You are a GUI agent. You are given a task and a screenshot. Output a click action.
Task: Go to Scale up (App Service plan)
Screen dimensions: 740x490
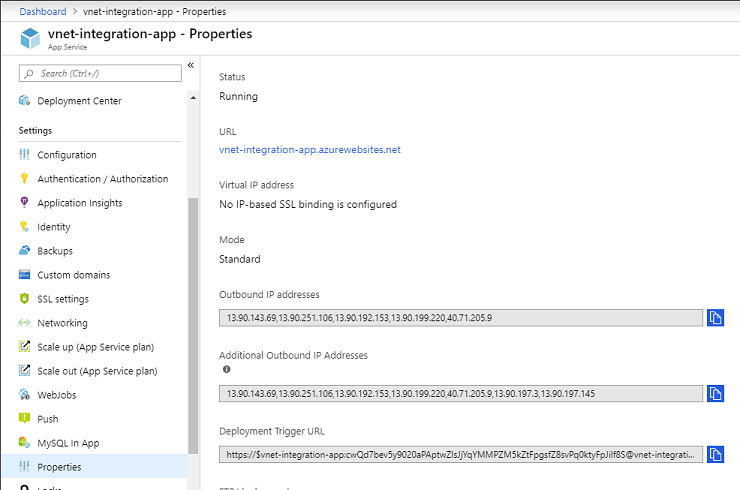(95, 347)
